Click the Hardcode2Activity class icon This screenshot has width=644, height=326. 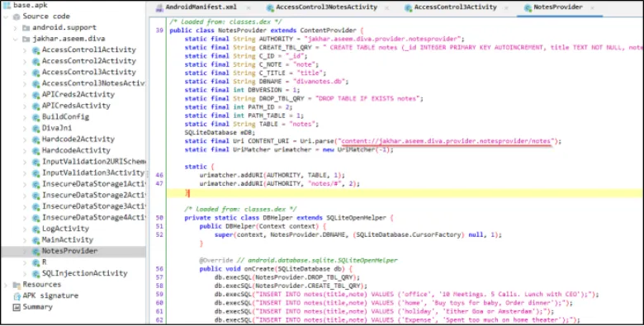coord(36,139)
